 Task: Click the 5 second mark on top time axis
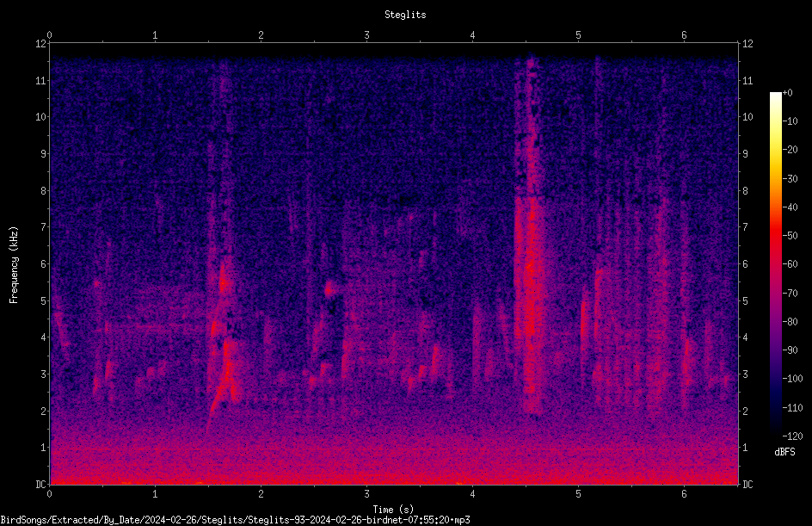coord(578,35)
